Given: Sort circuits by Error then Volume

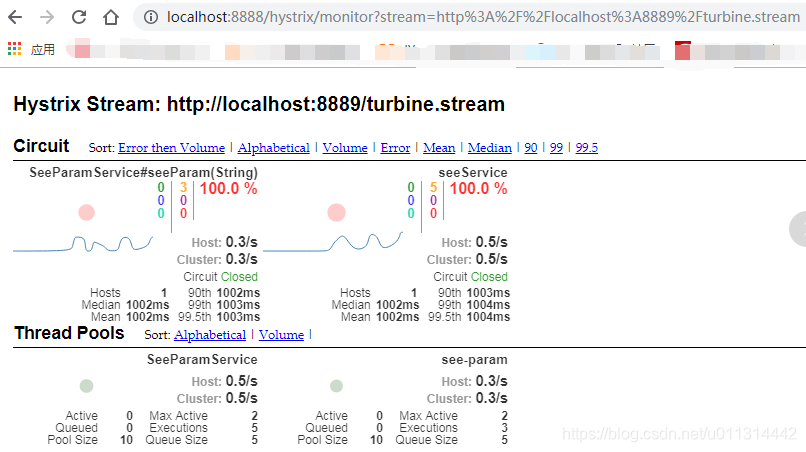Looking at the screenshot, I should (171, 148).
